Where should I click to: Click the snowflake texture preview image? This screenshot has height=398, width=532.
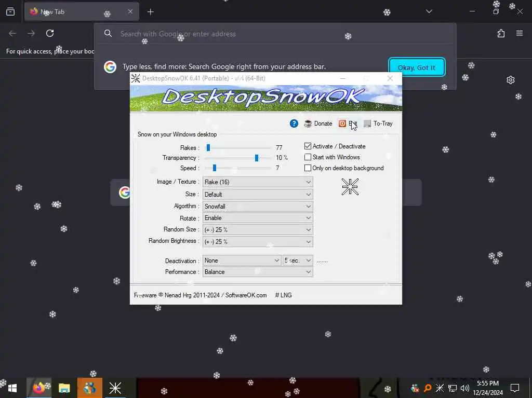pyautogui.click(x=350, y=187)
